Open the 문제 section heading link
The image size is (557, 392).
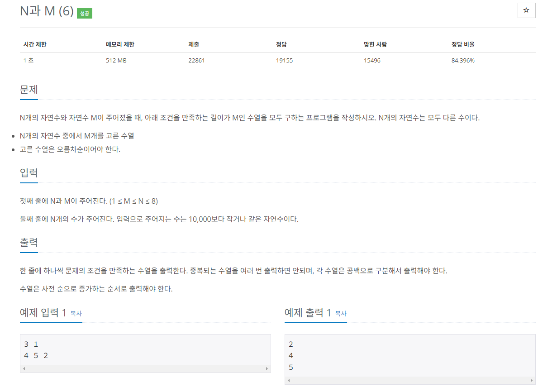(29, 89)
